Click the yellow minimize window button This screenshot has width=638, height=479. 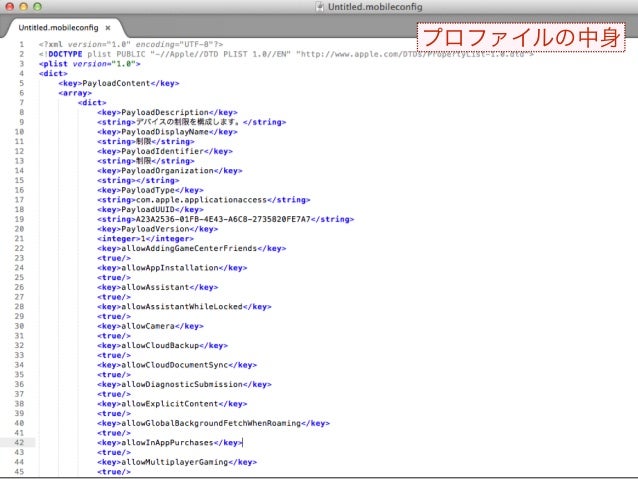pyautogui.click(x=24, y=7)
